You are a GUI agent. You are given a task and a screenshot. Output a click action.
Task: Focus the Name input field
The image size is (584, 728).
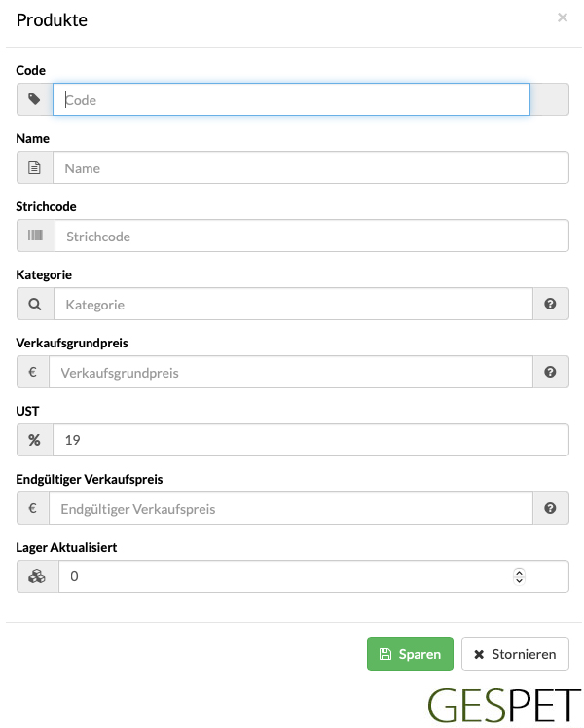coord(310,167)
